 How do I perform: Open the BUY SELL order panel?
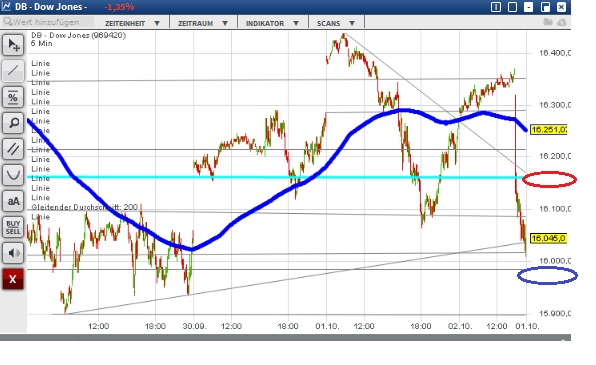[x=13, y=227]
